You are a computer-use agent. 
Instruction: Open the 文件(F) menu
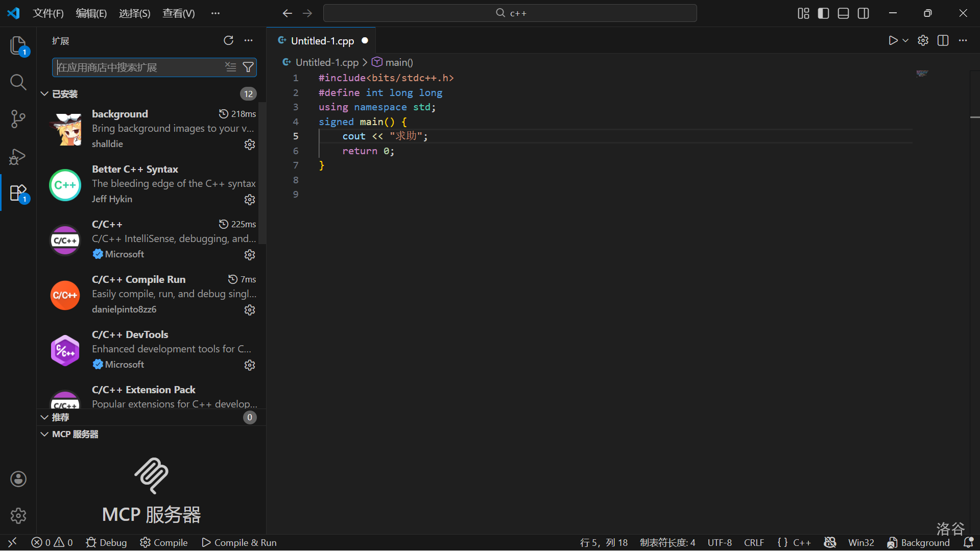point(48,13)
